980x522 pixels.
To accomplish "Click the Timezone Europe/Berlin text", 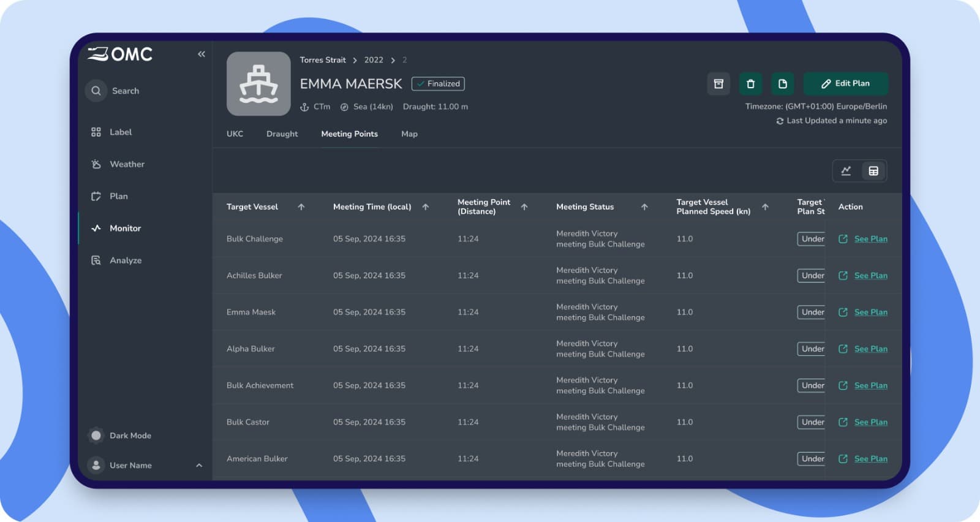I will point(816,107).
